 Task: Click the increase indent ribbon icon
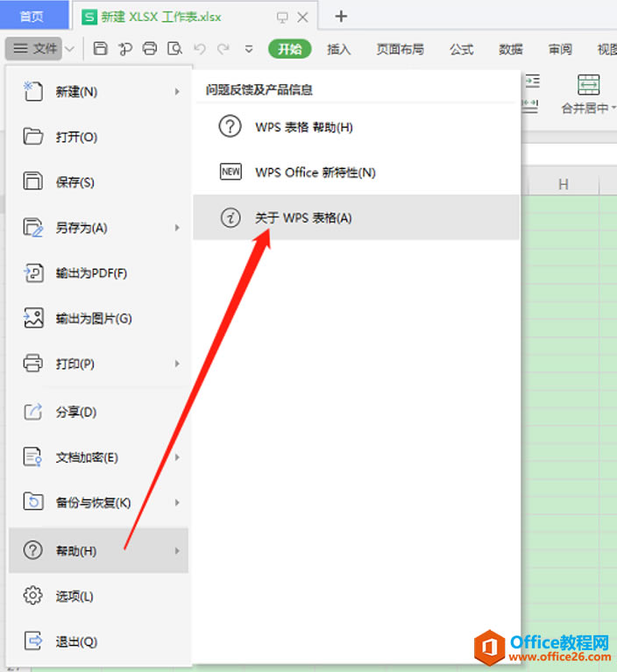pyautogui.click(x=532, y=81)
